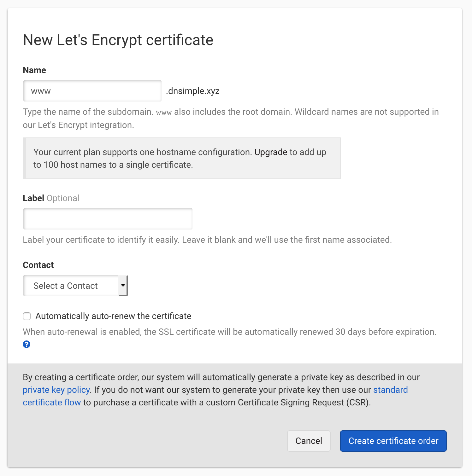The width and height of the screenshot is (472, 476).
Task: Expand the contact picker arrow
Action: (123, 286)
